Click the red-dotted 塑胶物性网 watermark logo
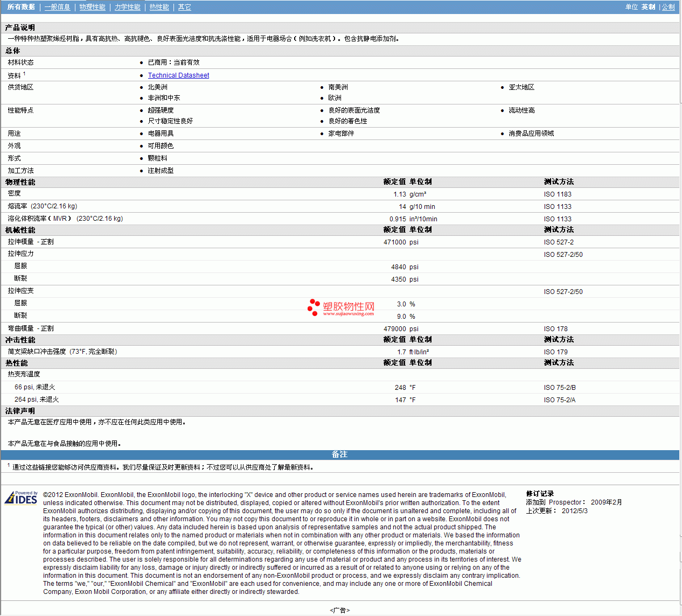The height and width of the screenshot is (616, 682). [x=340, y=308]
